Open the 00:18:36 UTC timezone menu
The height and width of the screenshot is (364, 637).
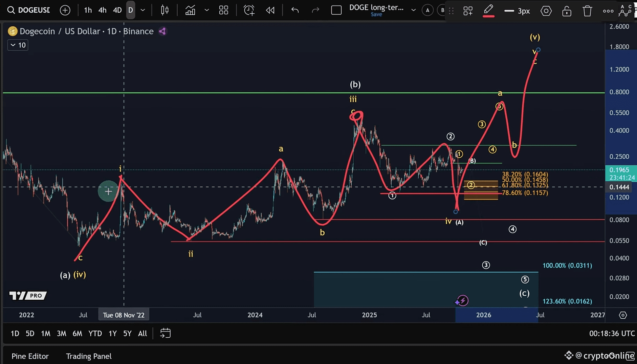pos(612,333)
